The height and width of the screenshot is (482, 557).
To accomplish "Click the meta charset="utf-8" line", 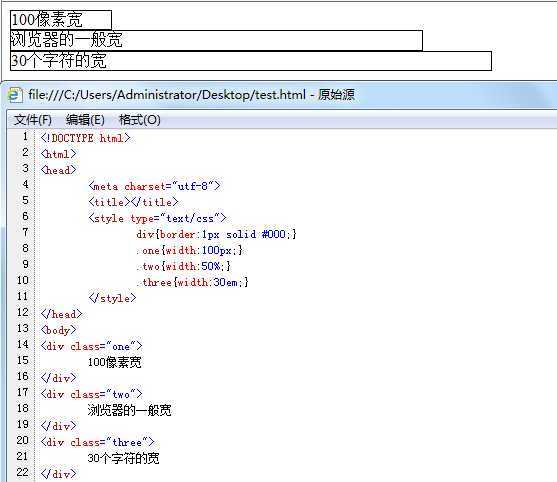I will (x=155, y=186).
